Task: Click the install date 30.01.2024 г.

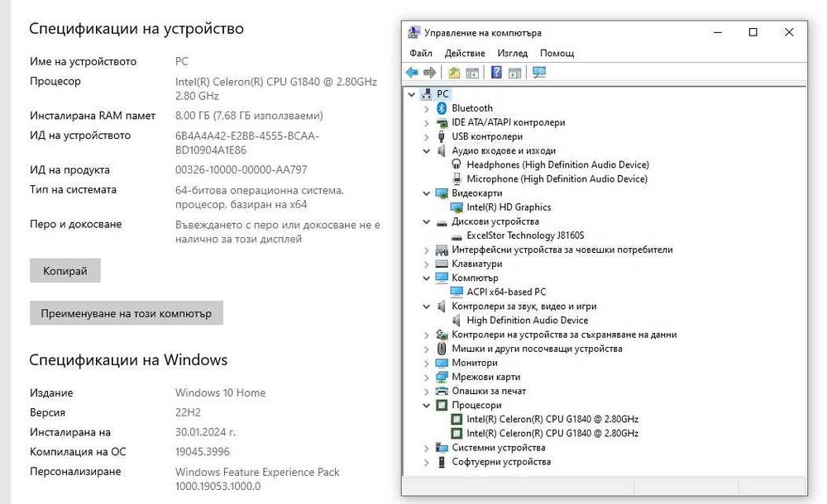Action: point(205,432)
